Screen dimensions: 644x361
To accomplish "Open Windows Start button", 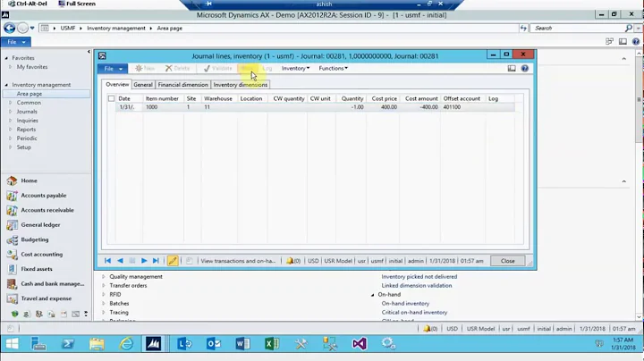I will coord(12,344).
